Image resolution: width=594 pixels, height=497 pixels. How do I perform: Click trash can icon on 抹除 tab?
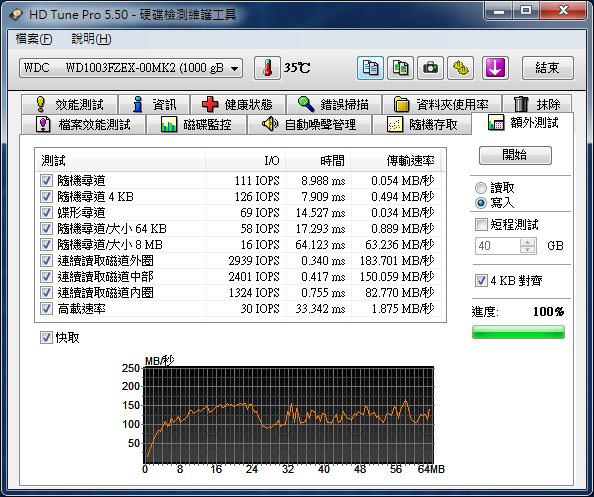[521, 104]
